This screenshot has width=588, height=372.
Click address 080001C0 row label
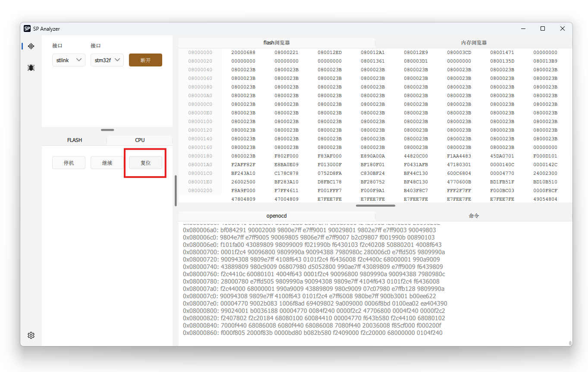(200, 173)
